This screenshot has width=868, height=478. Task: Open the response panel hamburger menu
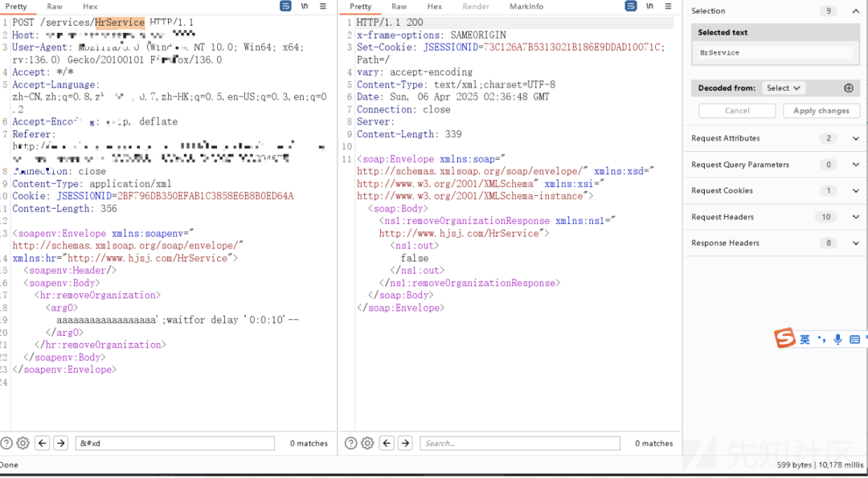point(669,6)
